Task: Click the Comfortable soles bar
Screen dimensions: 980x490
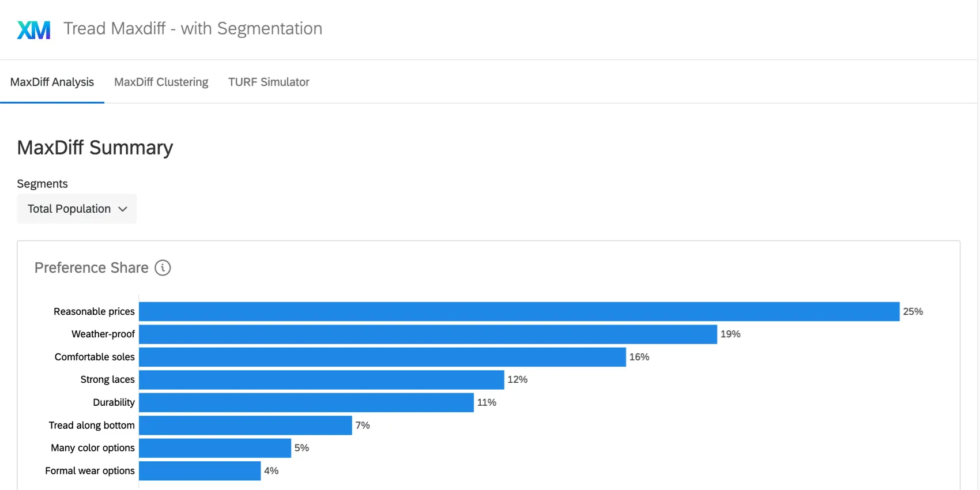Action: tap(382, 357)
